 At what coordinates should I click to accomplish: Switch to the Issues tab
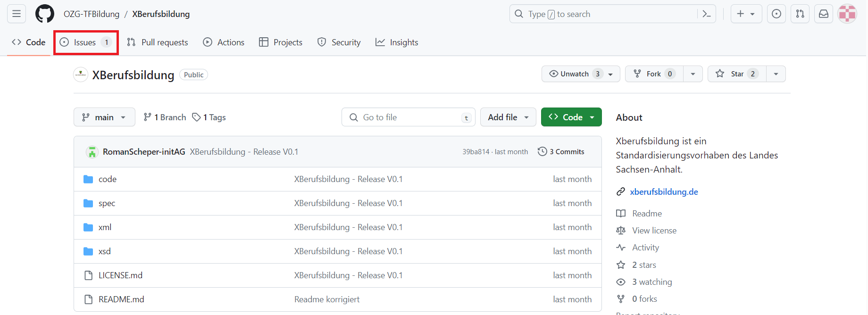(85, 42)
